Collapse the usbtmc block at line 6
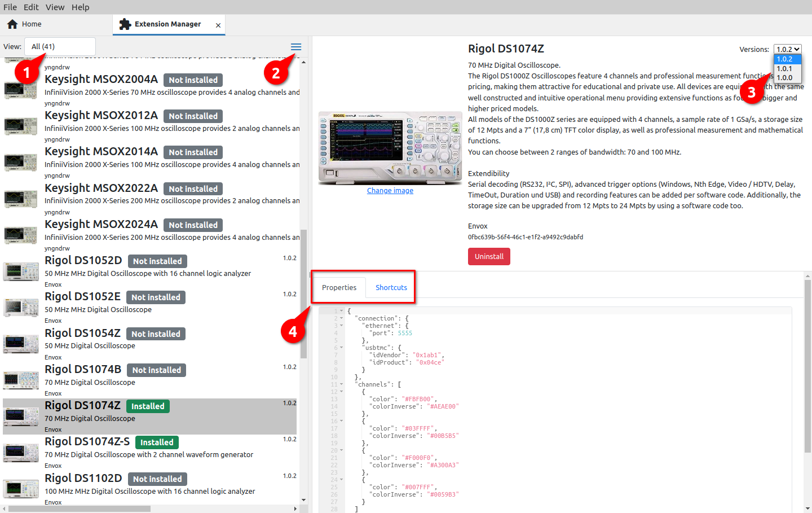This screenshot has height=513, width=812. coord(341,348)
